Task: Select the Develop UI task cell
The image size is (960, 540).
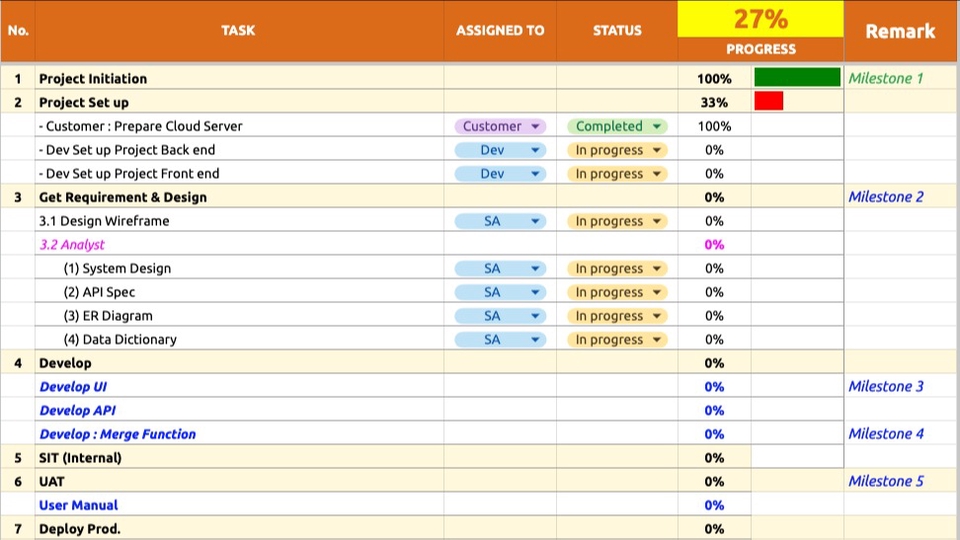Action: click(x=239, y=386)
